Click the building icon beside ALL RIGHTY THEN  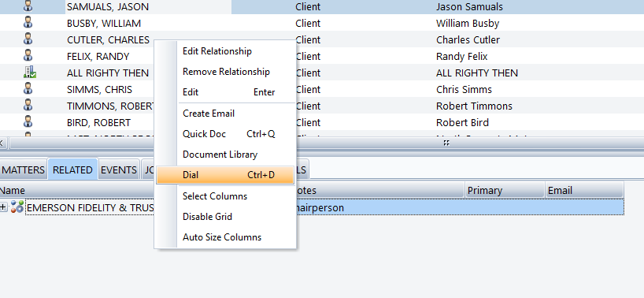[x=30, y=73]
